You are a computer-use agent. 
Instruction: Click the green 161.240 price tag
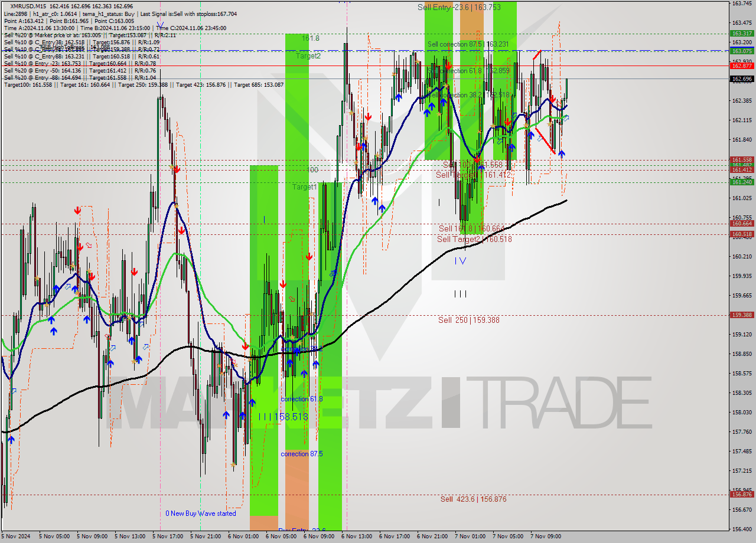point(742,182)
